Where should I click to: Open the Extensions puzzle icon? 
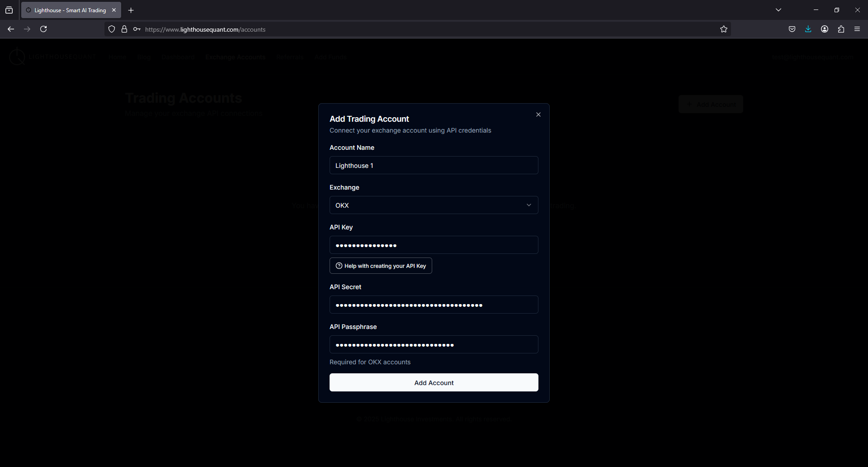[x=841, y=29]
